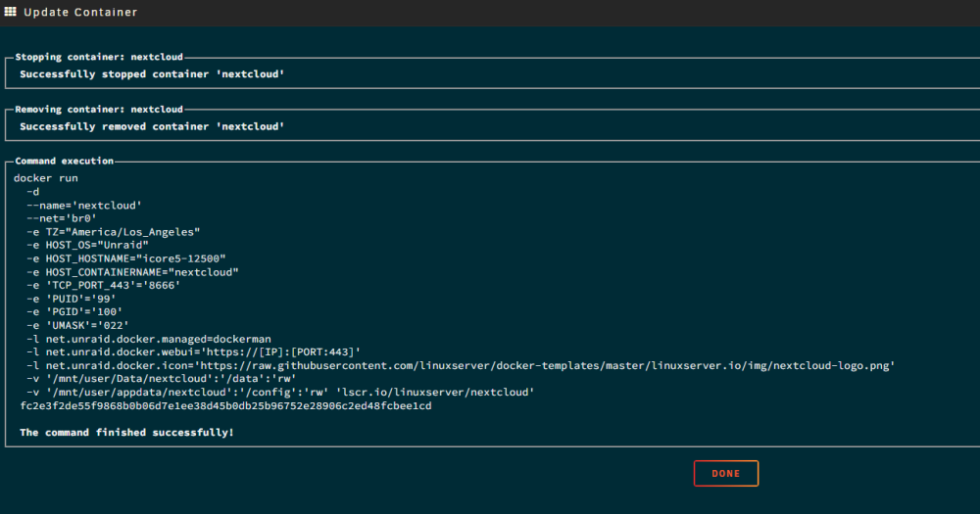Click the 'PGID'='100' line
980x514 pixels.
(74, 311)
